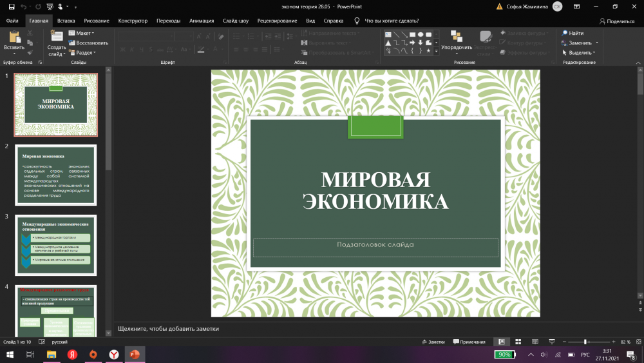
Task: Toggle the Notes (Заметки) pane
Action: pyautogui.click(x=433, y=342)
